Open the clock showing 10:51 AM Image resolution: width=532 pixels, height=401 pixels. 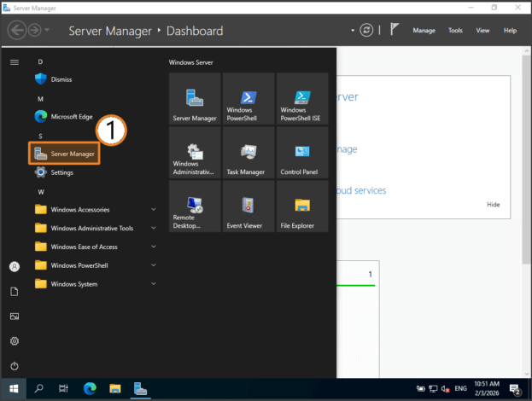(x=487, y=388)
